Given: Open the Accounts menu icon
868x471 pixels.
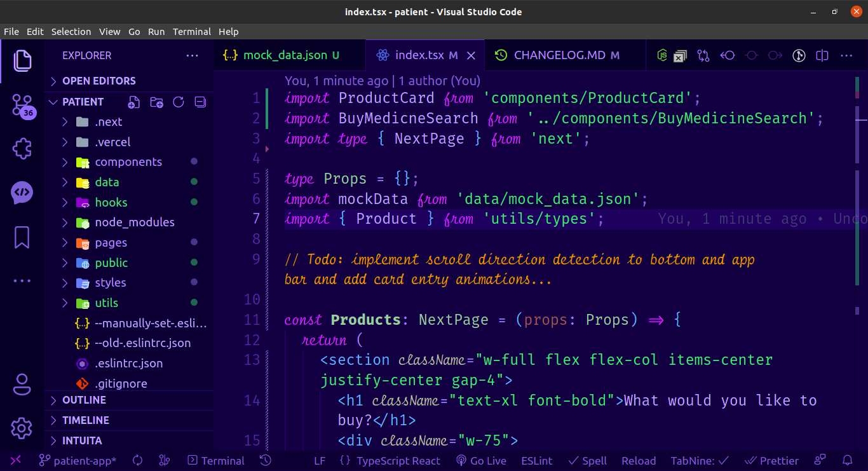Looking at the screenshot, I should click(22, 384).
